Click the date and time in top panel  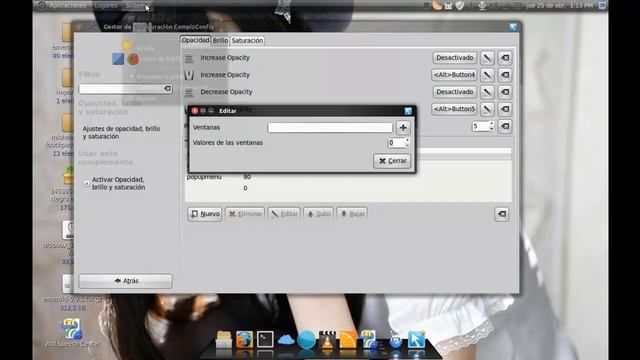(559, 5)
